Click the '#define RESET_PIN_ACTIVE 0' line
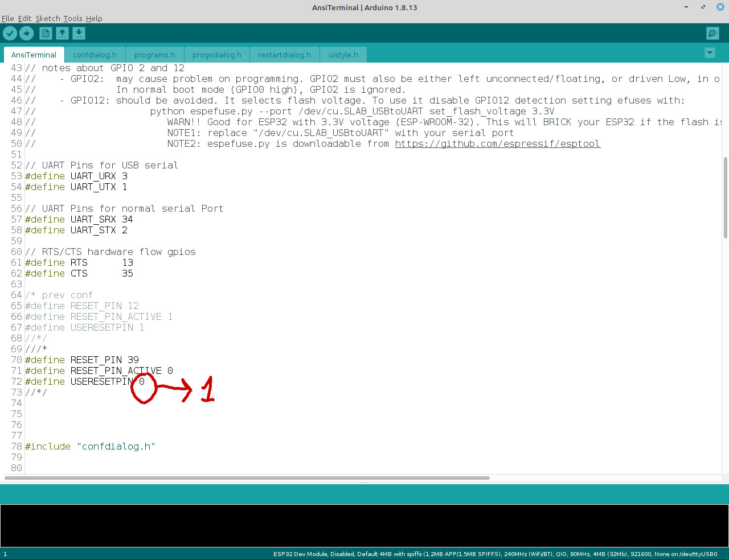Viewport: 729px width, 560px height. pyautogui.click(x=99, y=370)
